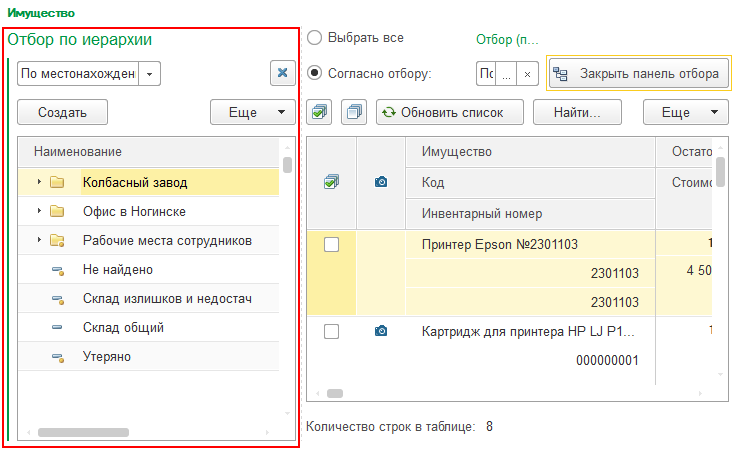Viewport: 740px width, 450px height.
Task: Select the Склад общий tree item
Action: (x=123, y=328)
